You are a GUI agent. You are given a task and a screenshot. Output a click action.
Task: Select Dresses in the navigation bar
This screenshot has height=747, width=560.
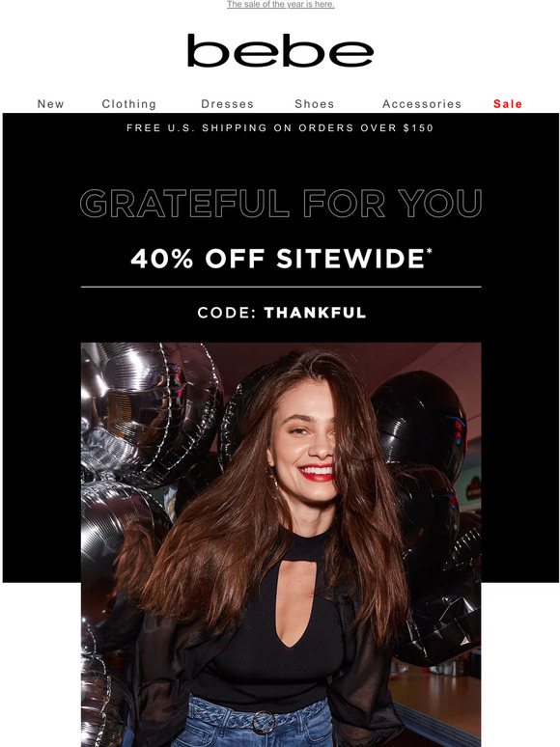click(x=227, y=104)
